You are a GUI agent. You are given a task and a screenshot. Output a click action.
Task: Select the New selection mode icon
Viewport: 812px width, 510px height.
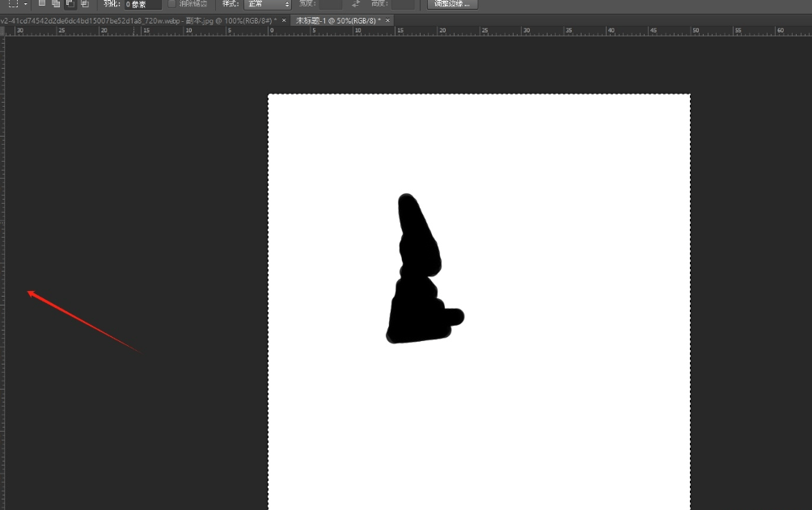[42, 3]
